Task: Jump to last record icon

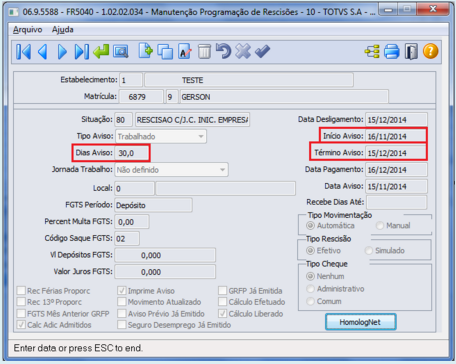Action: (x=82, y=52)
